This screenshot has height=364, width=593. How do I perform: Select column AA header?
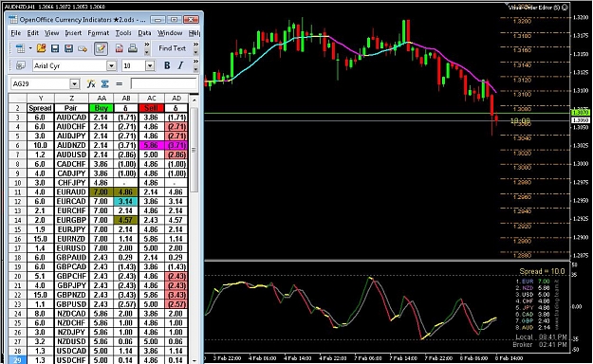101,99
